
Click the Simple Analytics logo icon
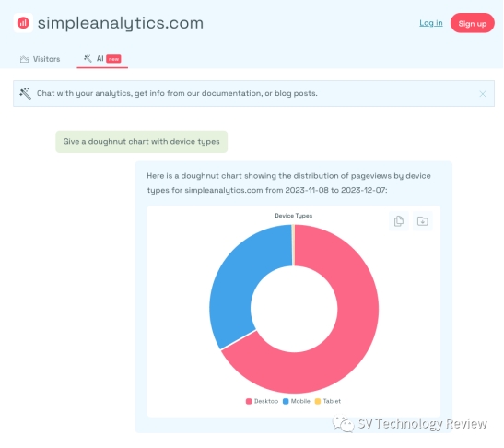23,23
